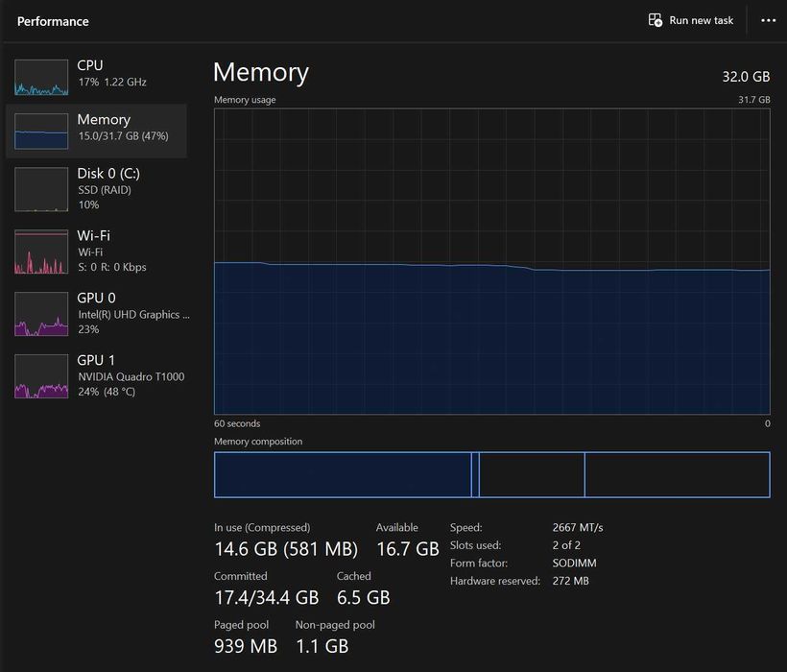787x672 pixels.
Task: Click the Speed label
Action: pyautogui.click(x=465, y=527)
